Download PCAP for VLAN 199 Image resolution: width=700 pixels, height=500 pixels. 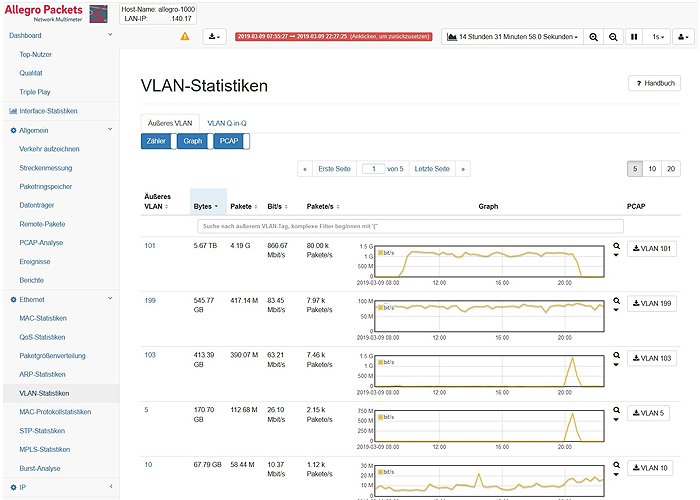tap(652, 304)
